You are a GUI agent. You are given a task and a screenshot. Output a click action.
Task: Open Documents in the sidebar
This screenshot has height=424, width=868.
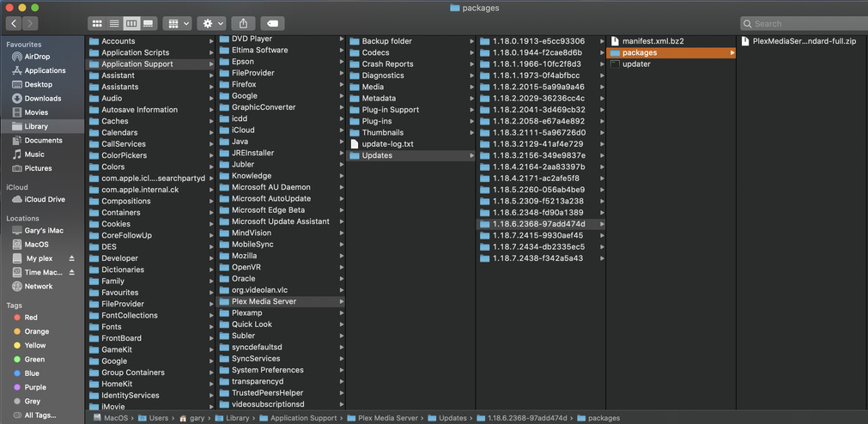43,140
